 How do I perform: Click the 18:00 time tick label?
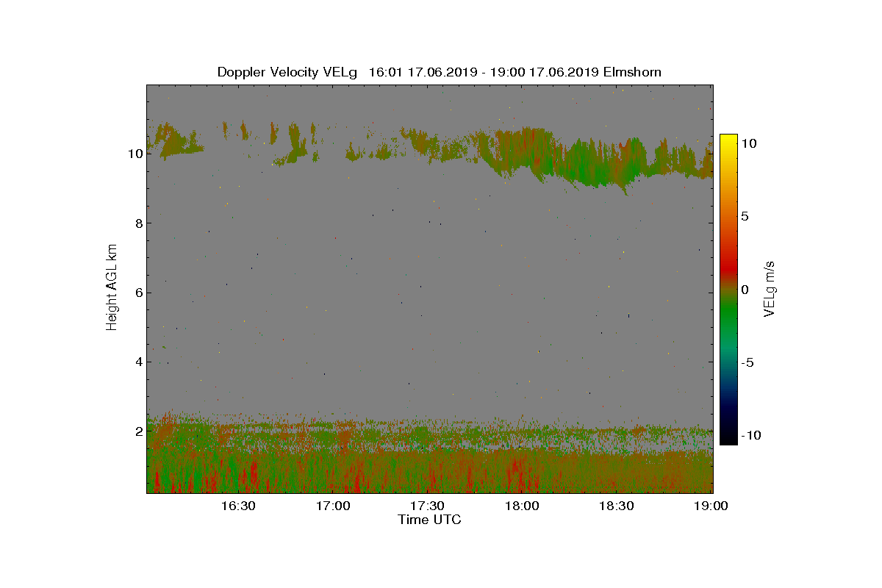[523, 506]
